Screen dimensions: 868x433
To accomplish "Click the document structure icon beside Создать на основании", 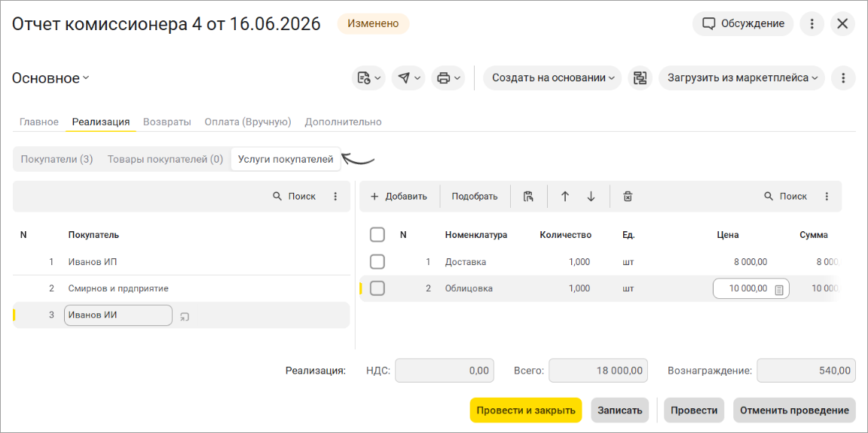I will 640,78.
